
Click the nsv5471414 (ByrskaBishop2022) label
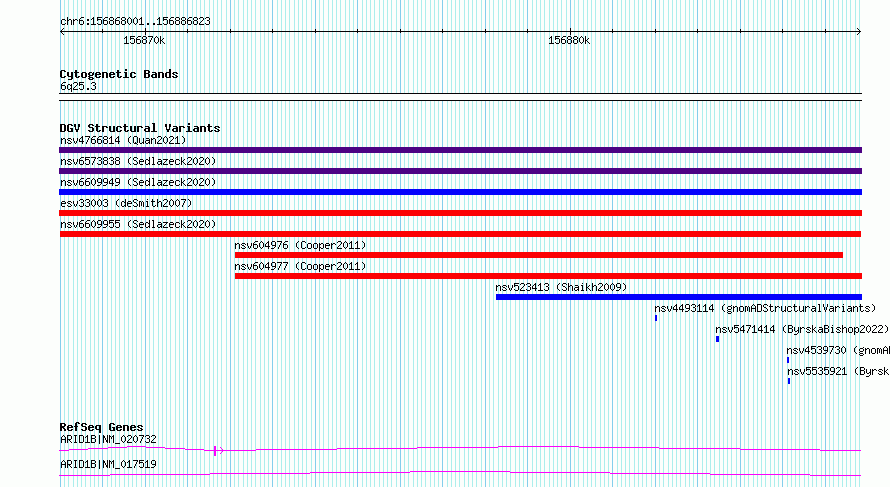[802, 329]
